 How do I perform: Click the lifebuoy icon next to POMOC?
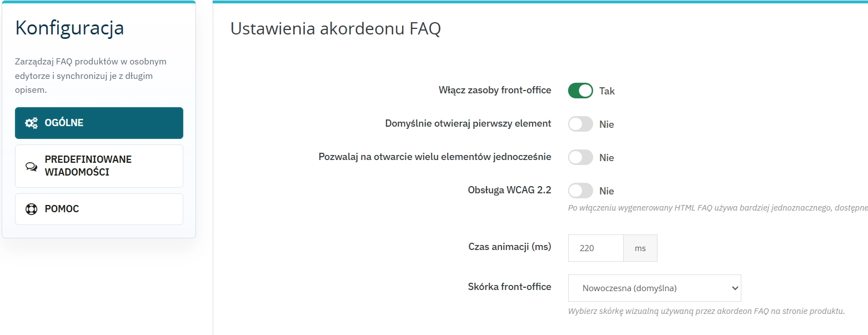tap(32, 208)
